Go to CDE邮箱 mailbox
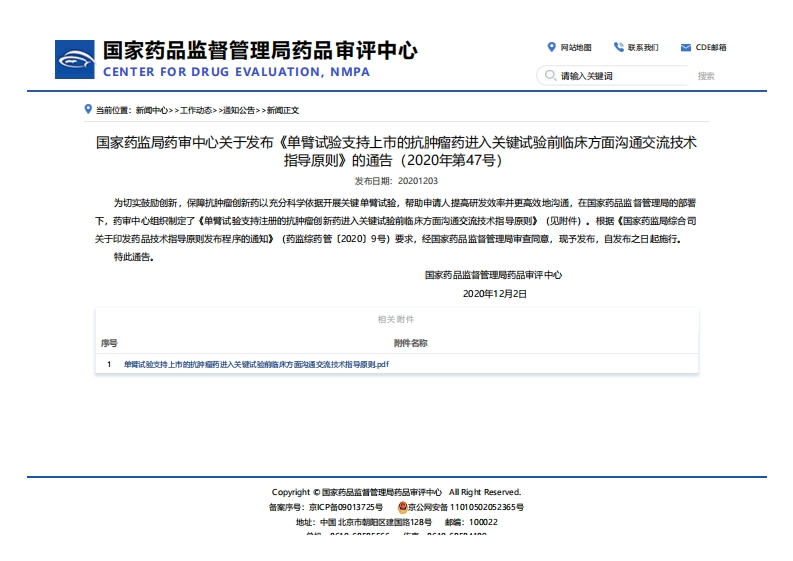The image size is (793, 561). point(711,47)
